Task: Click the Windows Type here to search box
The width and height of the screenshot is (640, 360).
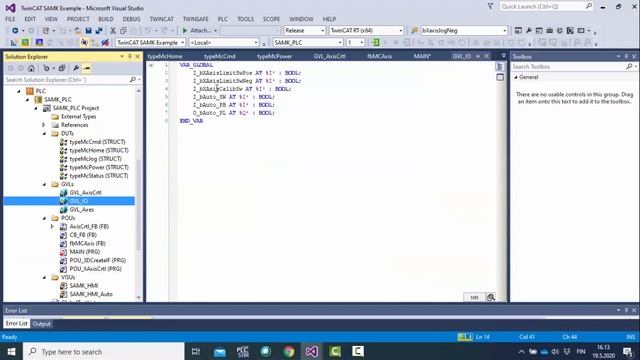Action: (x=104, y=351)
